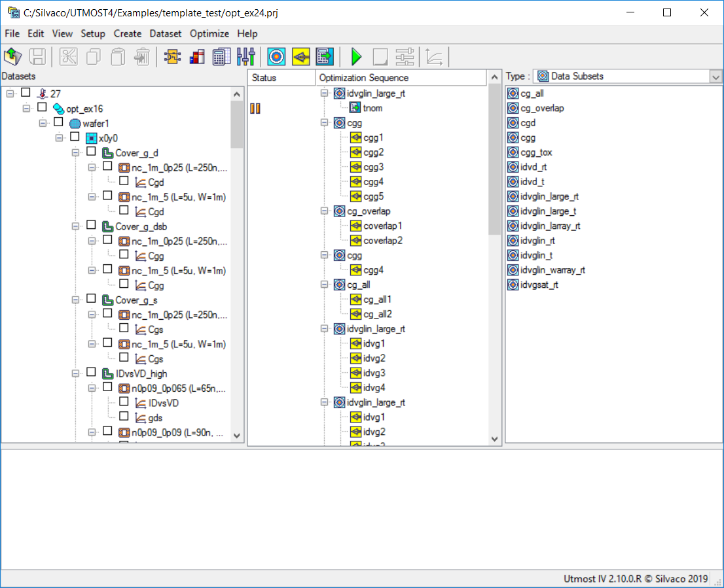The width and height of the screenshot is (724, 588).
Task: Open the books model library icon
Action: click(197, 57)
